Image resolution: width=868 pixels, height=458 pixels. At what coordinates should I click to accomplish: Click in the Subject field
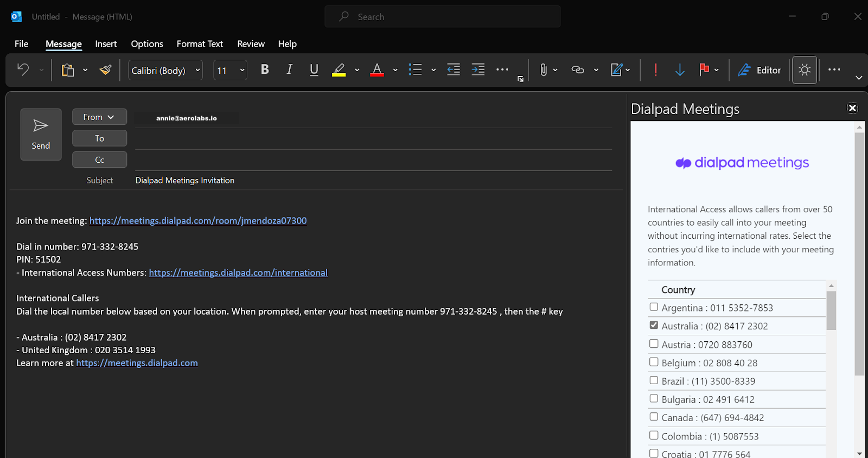click(373, 180)
